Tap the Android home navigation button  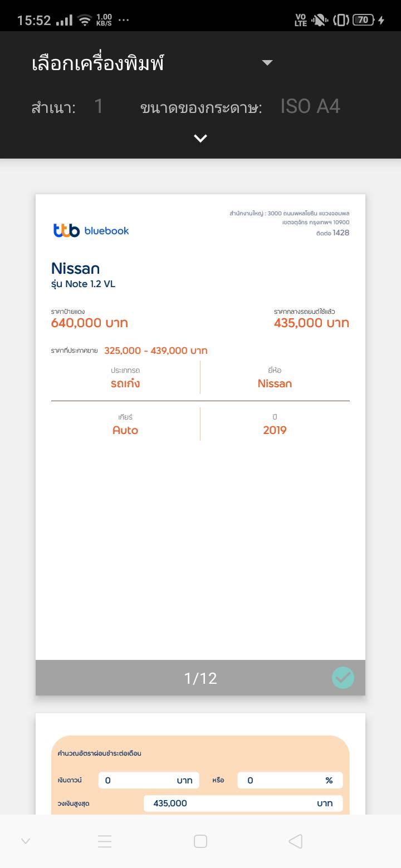(x=200, y=841)
